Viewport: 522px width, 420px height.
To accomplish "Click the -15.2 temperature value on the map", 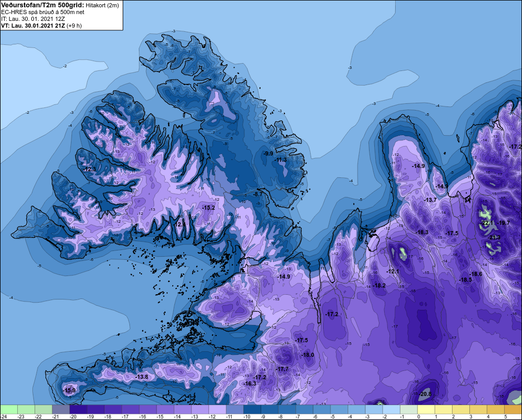I will 208,208.
